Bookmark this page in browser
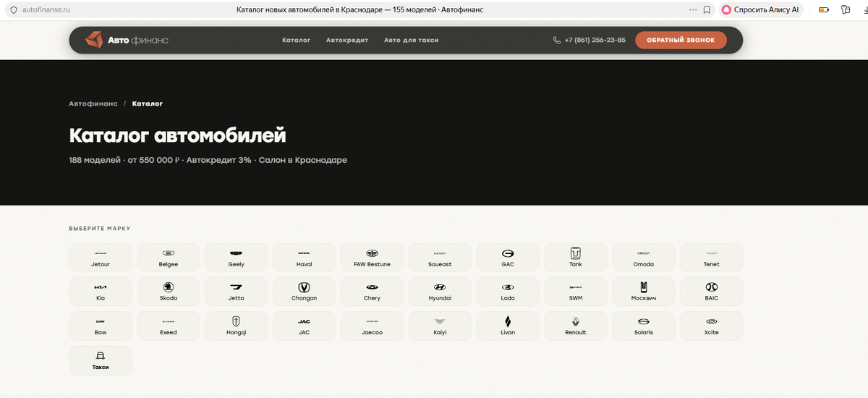Image resolution: width=868 pixels, height=398 pixels. coord(707,10)
